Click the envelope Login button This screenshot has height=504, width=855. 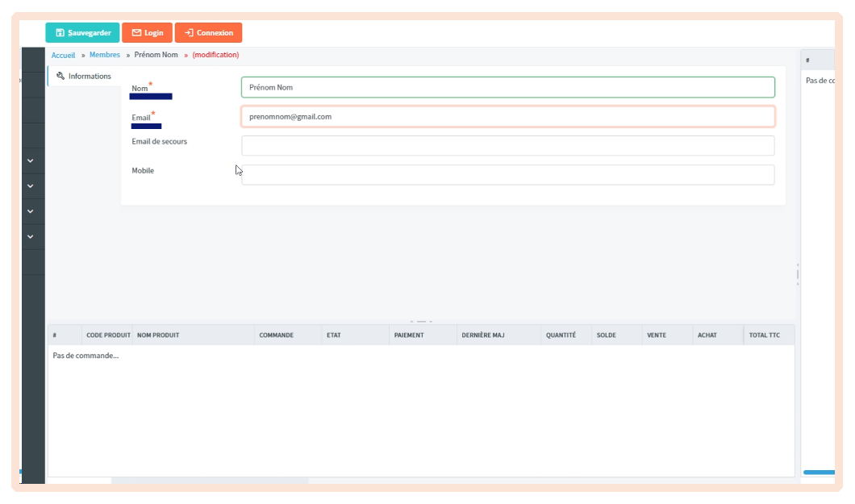pos(147,33)
